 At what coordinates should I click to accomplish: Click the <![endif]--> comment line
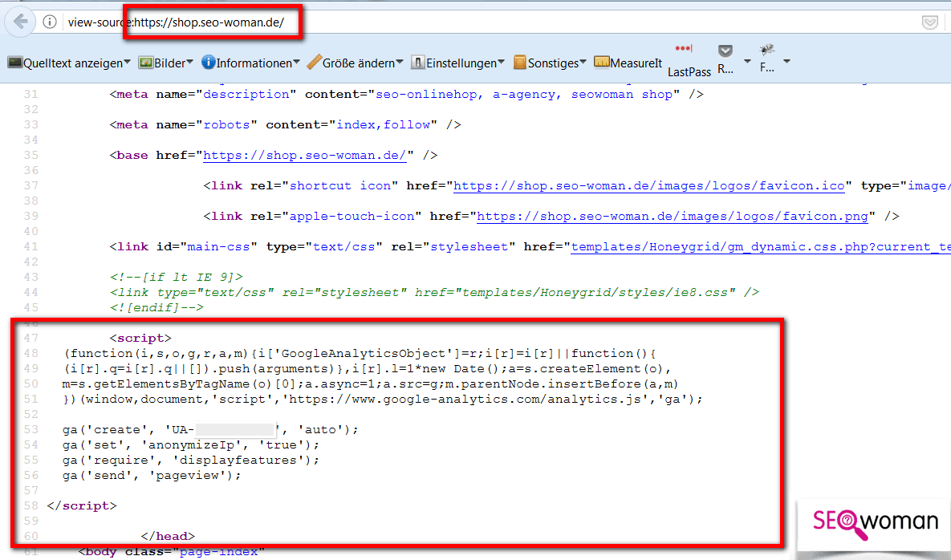[156, 307]
